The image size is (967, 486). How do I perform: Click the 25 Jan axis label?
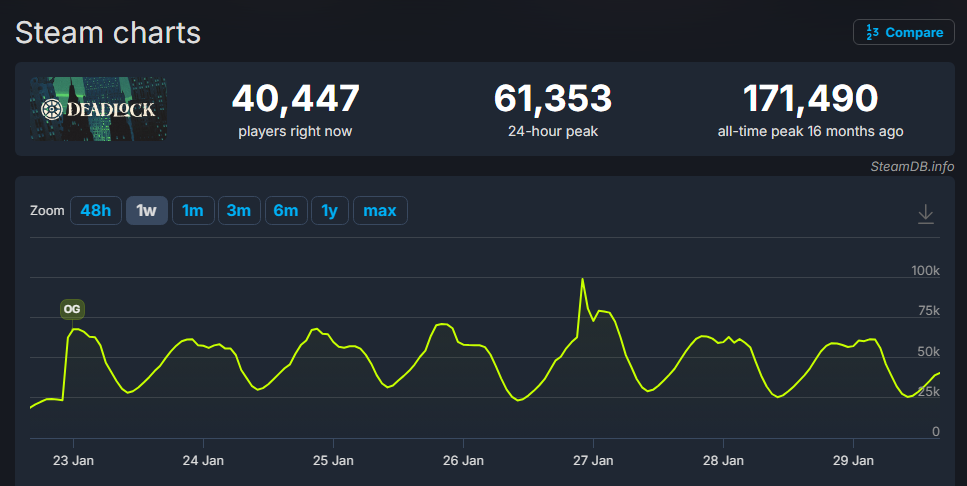pos(333,461)
